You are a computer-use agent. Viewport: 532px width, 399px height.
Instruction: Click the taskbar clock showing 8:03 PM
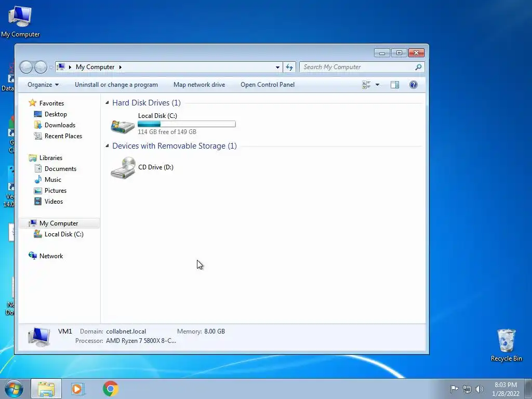click(506, 389)
